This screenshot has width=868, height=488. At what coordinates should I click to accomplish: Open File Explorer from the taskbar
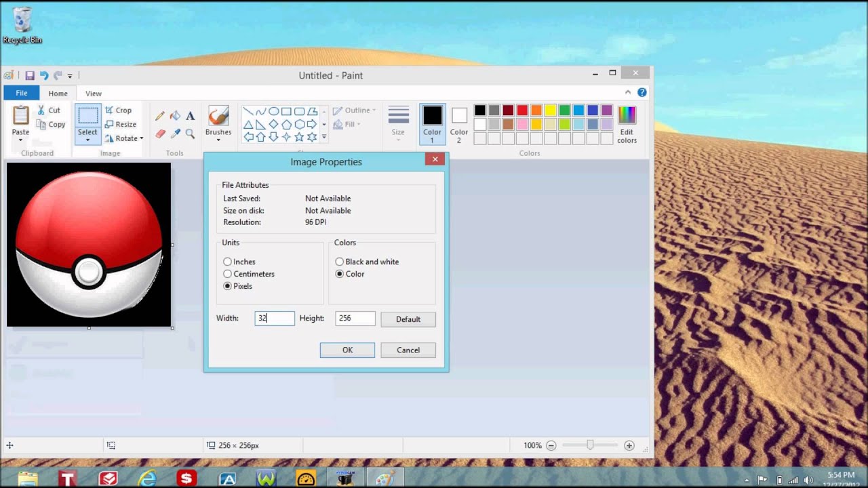(x=28, y=479)
